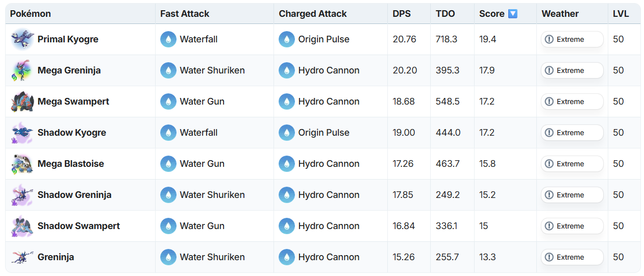Screen dimensions: 644x276
Task: Click water icon next to Mega Greninja's Hydro Cannon
Action: click(287, 70)
